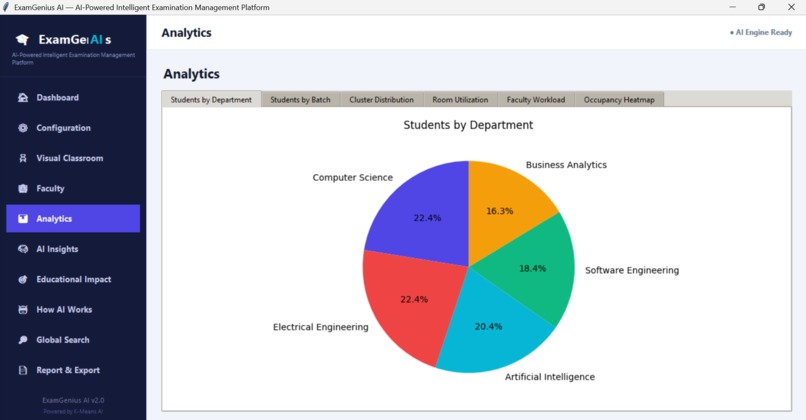The image size is (806, 420).
Task: Open Global Search from the sidebar
Action: click(73, 340)
